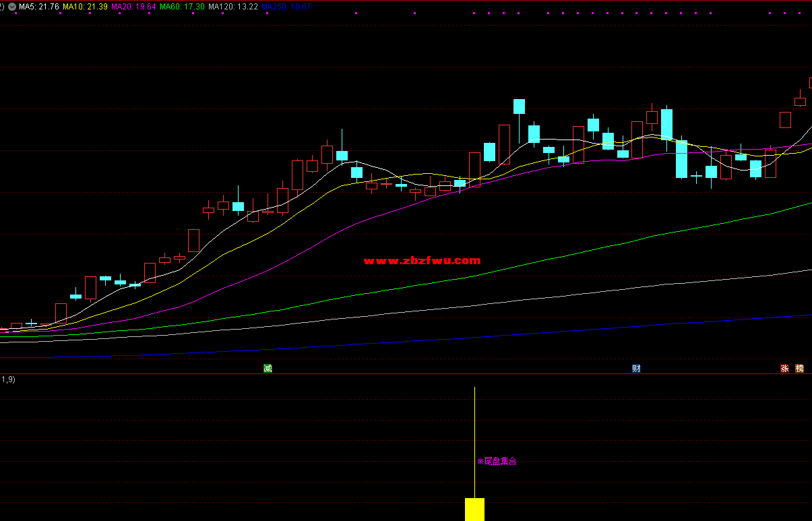The image size is (812, 521).
Task: Click the red 张 marker icon
Action: coord(784,368)
